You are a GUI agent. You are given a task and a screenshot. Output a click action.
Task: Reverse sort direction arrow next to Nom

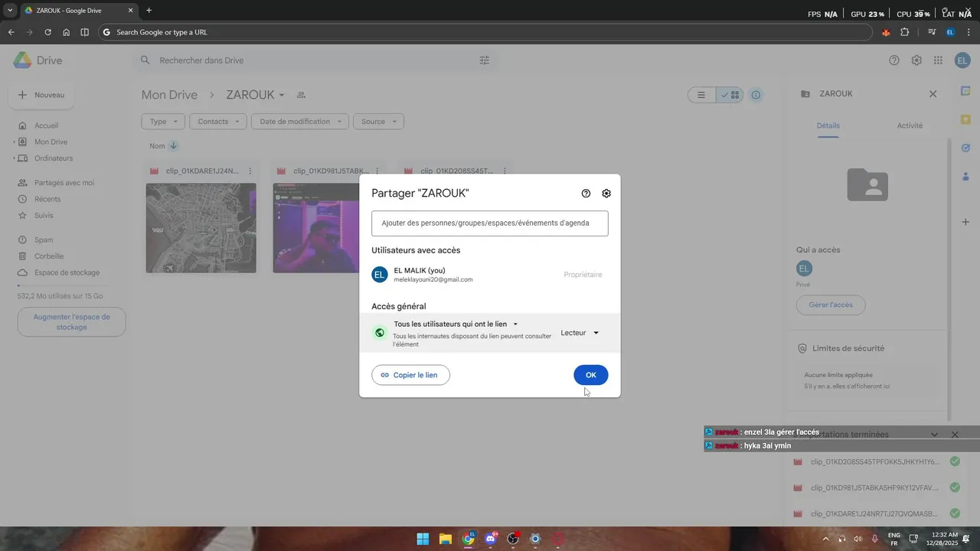click(173, 145)
